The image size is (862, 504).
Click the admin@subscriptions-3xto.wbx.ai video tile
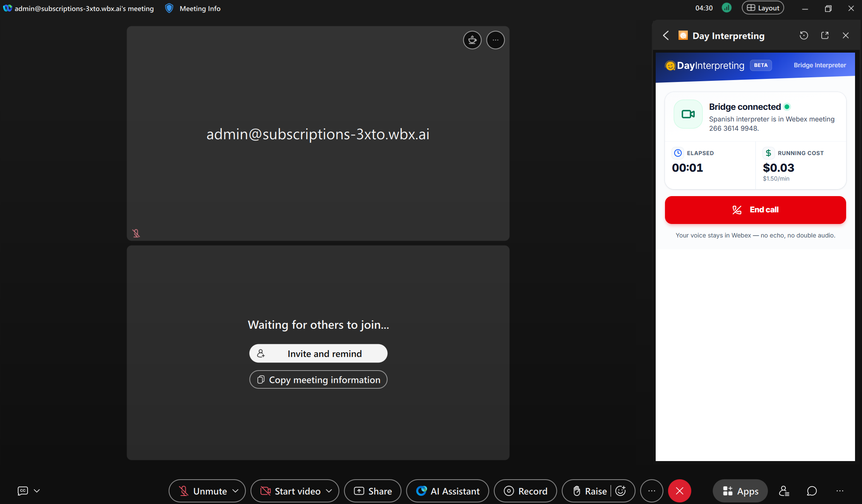tap(318, 133)
